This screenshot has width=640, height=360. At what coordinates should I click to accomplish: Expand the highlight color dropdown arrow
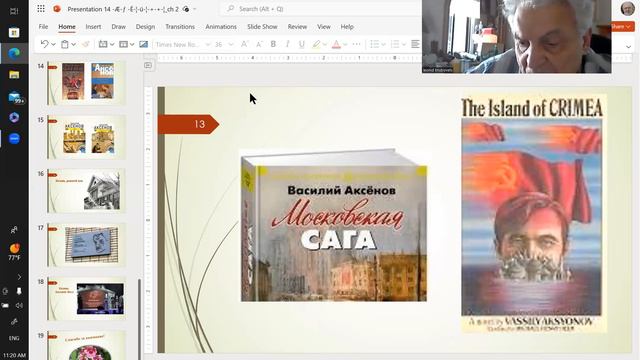[325, 44]
